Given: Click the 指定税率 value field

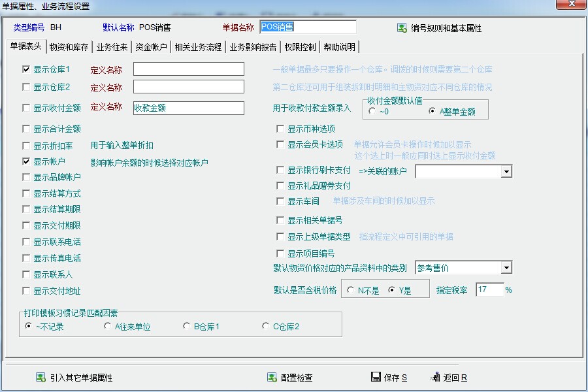Looking at the screenshot, I should (489, 289).
